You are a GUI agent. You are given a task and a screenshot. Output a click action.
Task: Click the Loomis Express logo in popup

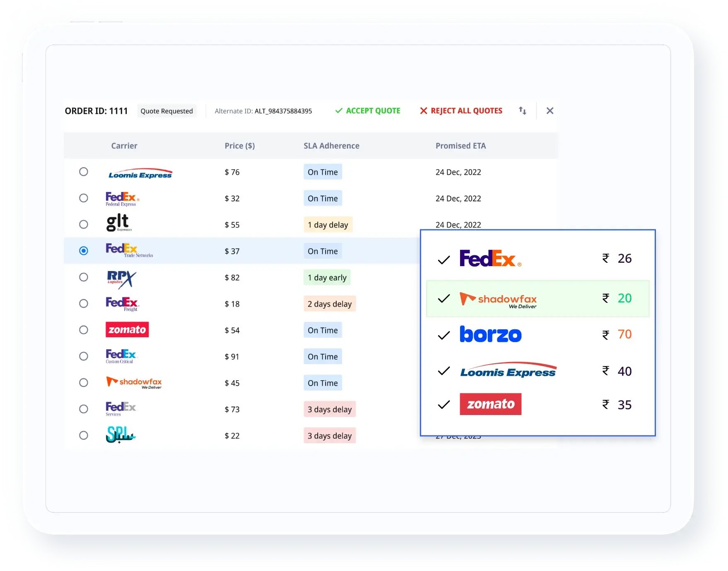point(508,371)
